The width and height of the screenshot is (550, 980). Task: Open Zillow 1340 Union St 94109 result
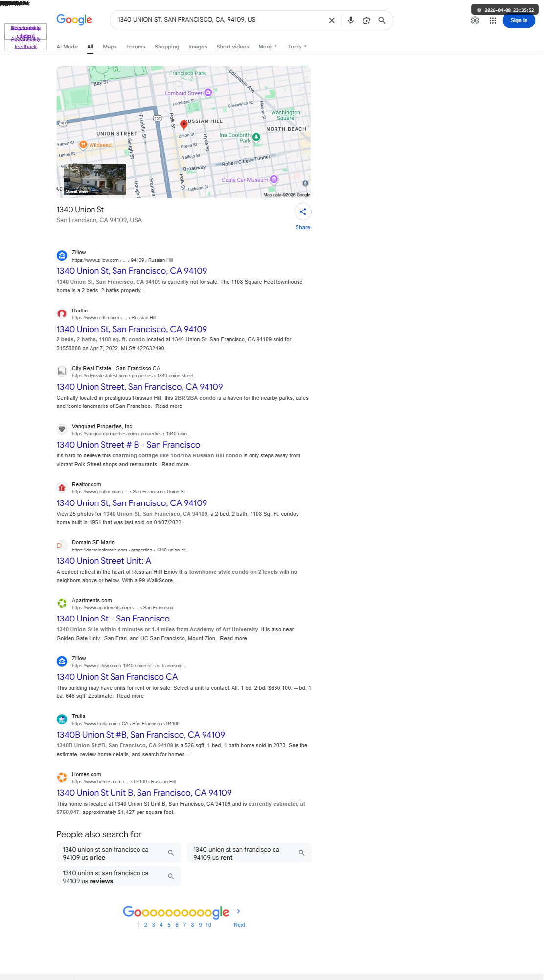click(x=132, y=271)
